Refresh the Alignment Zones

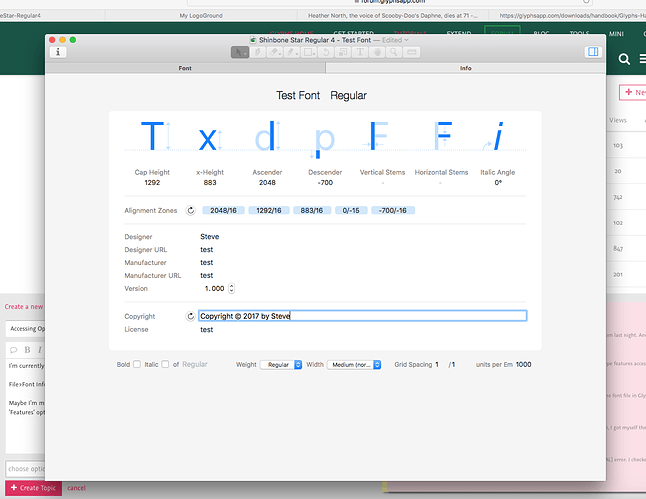pyautogui.click(x=190, y=211)
